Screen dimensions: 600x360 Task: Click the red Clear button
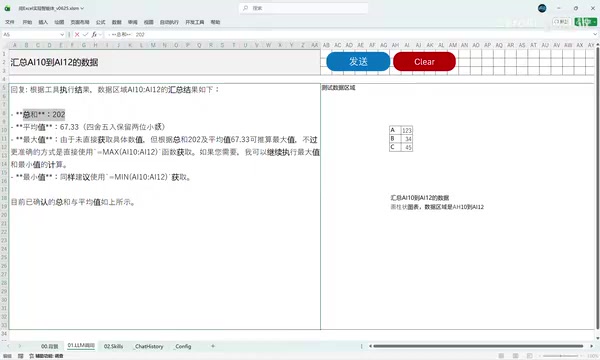click(x=424, y=62)
